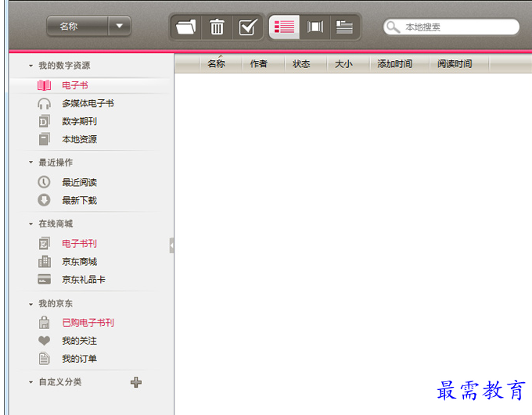Image resolution: width=532 pixels, height=415 pixels.
Task: Click the 电子书 open book icon
Action: 44,85
